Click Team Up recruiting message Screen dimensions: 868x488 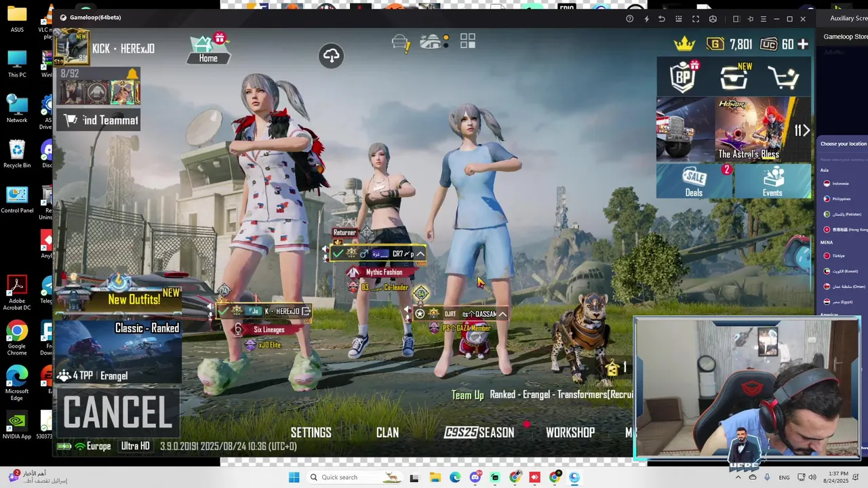542,394
